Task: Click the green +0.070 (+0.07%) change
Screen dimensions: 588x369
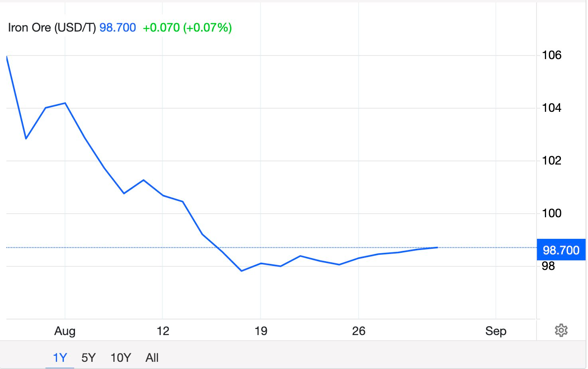Action: coord(187,28)
